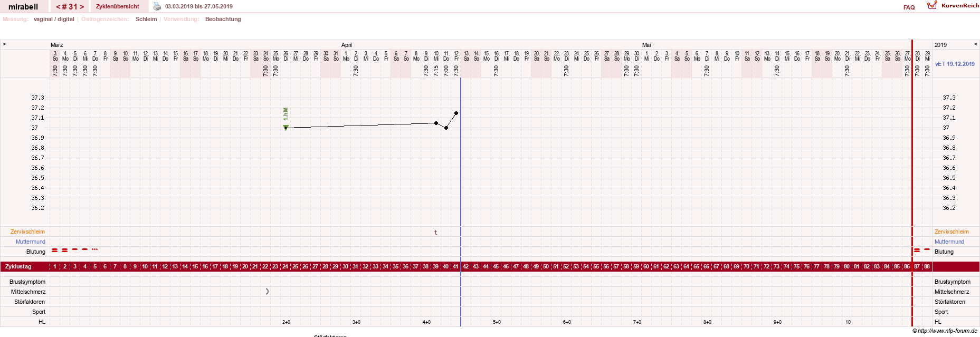This screenshot has width=980, height=337.
Task: Open the Zyklenübersicht tab
Action: [x=118, y=6]
